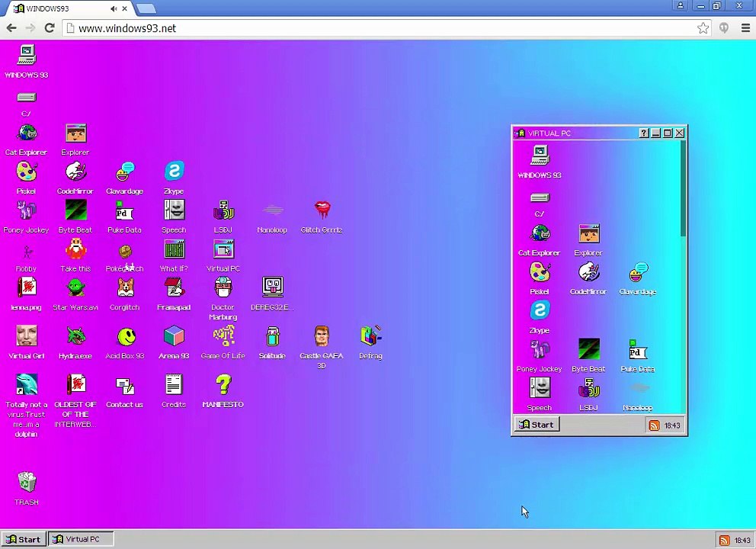Select the WINDOWS93 browser tab
Viewport: 756px width, 549px height.
coord(70,8)
